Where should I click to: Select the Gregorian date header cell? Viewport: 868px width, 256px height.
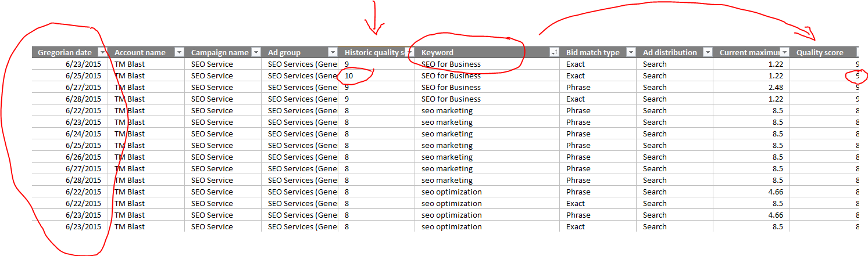click(70, 52)
